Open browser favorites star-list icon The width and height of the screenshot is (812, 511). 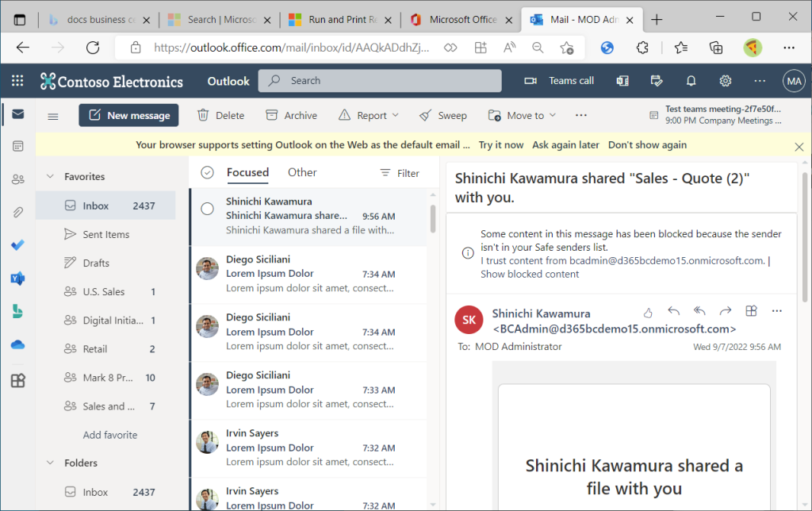click(681, 48)
